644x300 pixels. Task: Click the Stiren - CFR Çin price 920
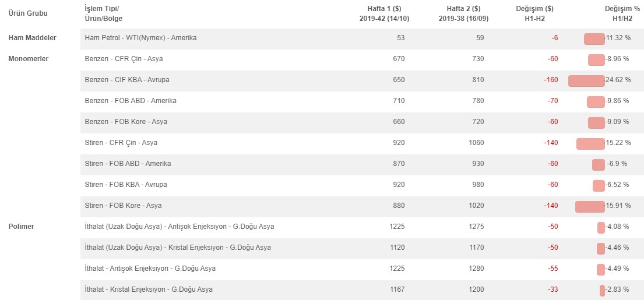pos(399,143)
